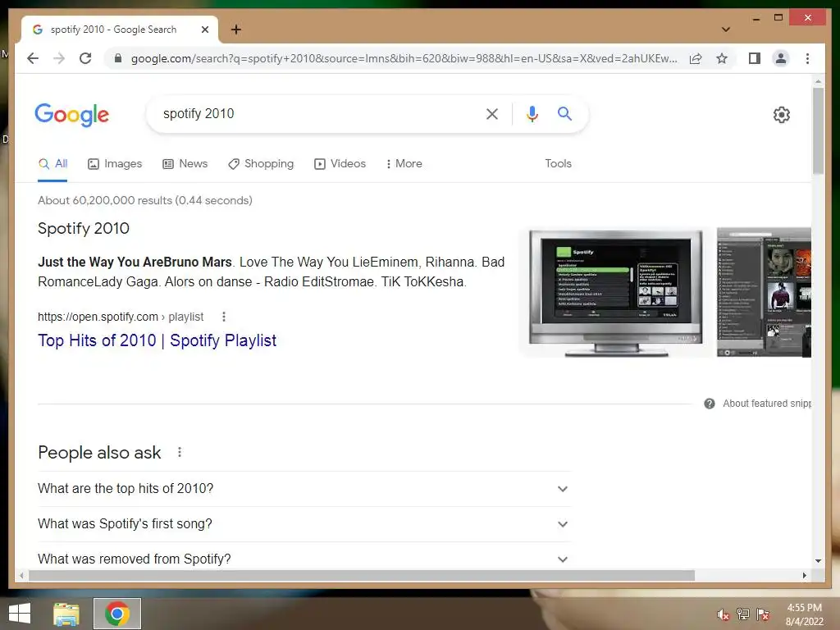The image size is (840, 630).
Task: Open the Windows Start menu
Action: tap(20, 614)
